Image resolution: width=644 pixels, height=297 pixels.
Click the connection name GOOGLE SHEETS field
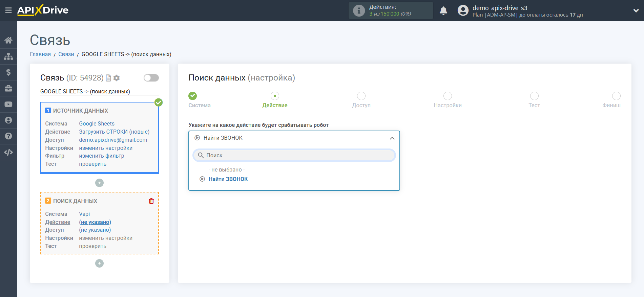coord(100,91)
